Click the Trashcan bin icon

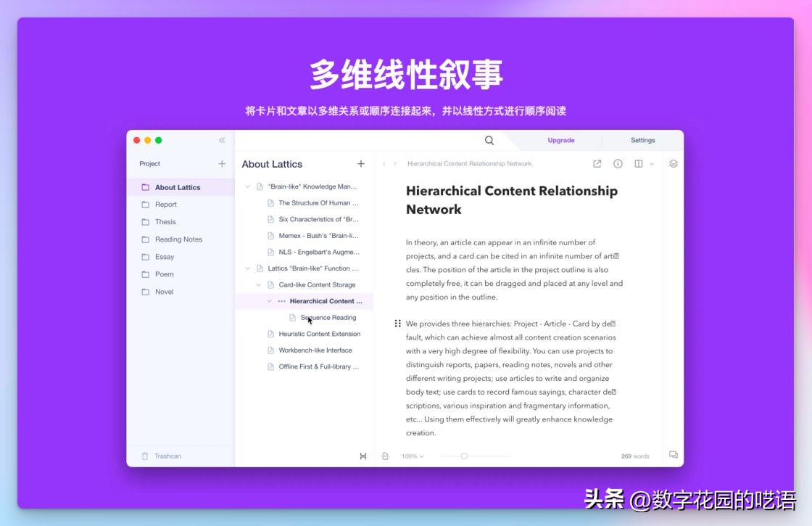click(x=145, y=456)
